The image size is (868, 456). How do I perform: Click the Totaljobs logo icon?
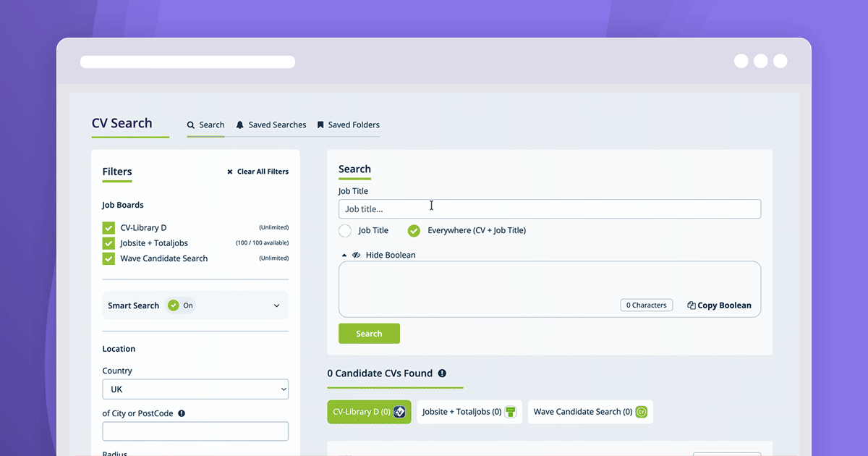point(511,412)
